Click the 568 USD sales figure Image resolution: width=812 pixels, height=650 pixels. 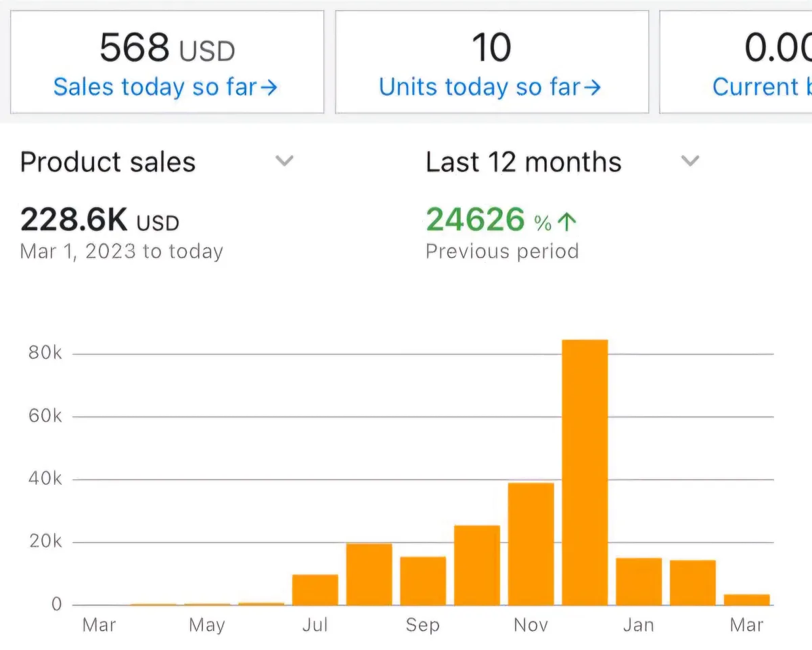pyautogui.click(x=167, y=49)
